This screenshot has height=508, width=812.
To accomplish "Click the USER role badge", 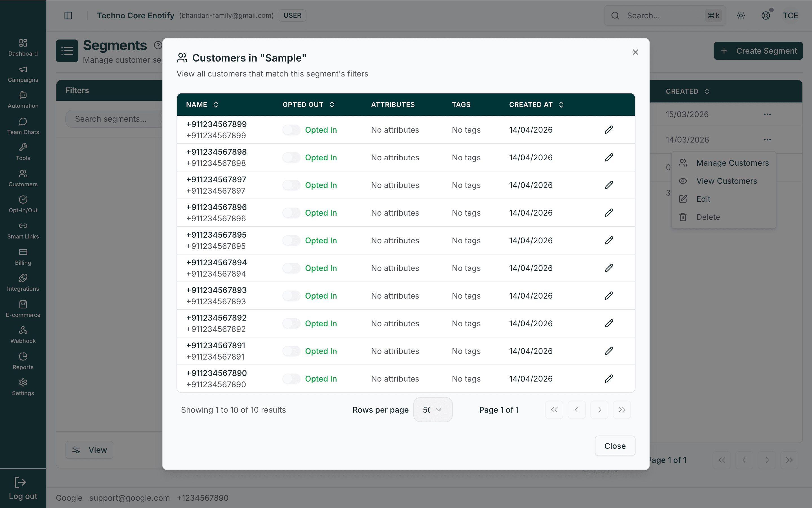I will click(292, 16).
